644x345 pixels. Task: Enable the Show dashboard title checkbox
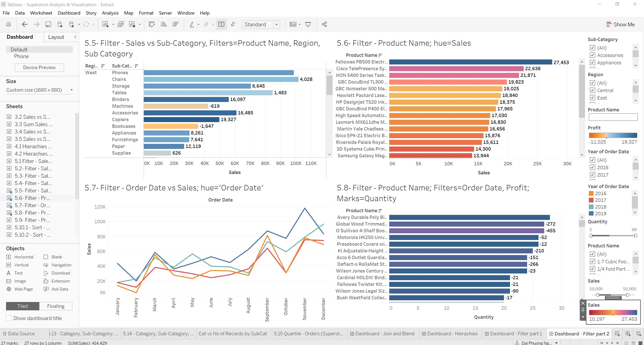(x=9, y=318)
